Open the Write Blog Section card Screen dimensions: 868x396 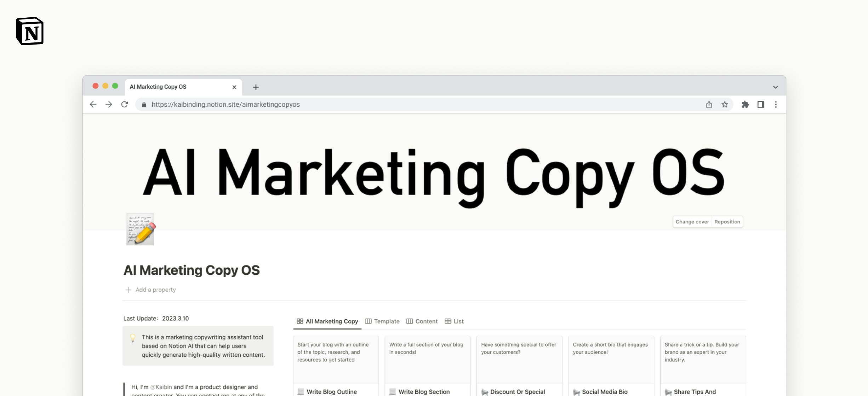[427, 366]
